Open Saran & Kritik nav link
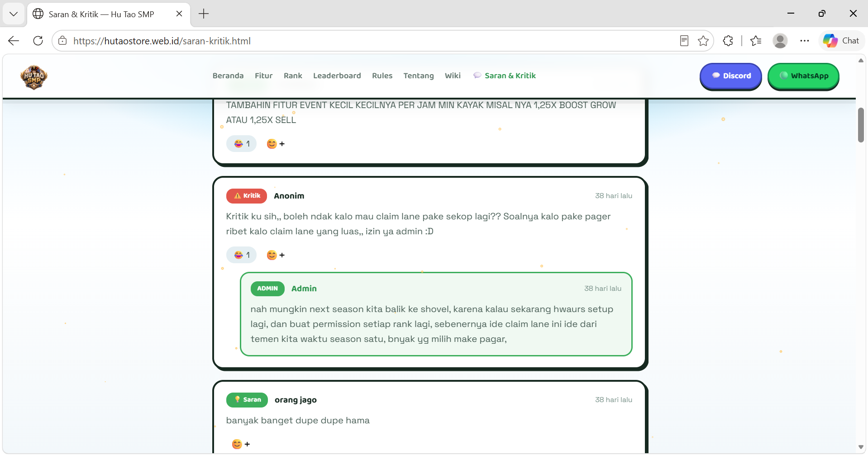868x455 pixels. (x=505, y=76)
